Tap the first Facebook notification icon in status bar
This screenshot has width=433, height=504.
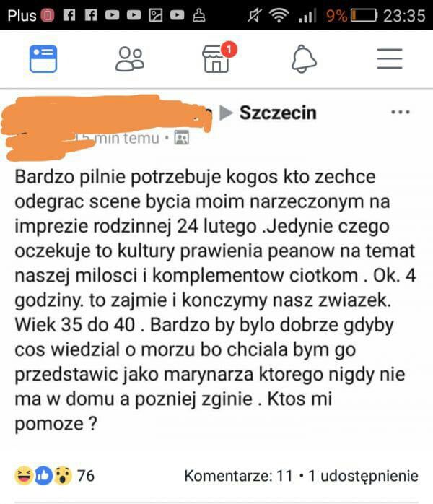69,15
